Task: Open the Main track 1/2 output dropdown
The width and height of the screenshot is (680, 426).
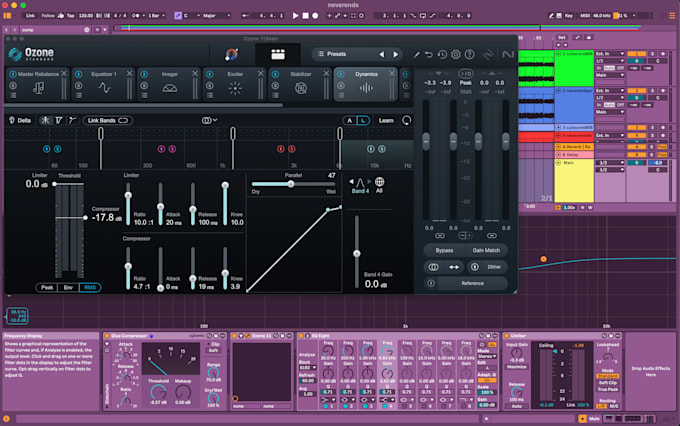Action: pos(610,163)
